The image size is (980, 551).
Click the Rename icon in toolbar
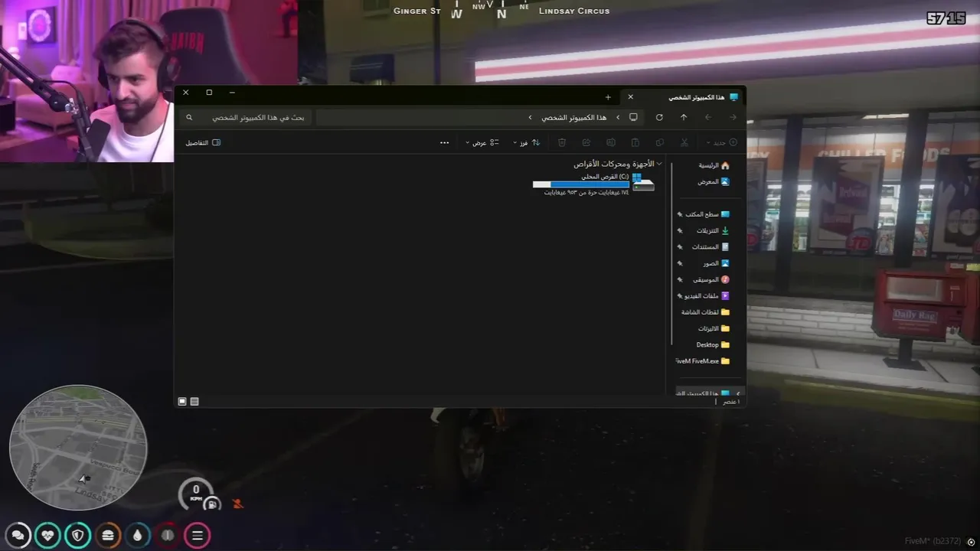(x=611, y=142)
